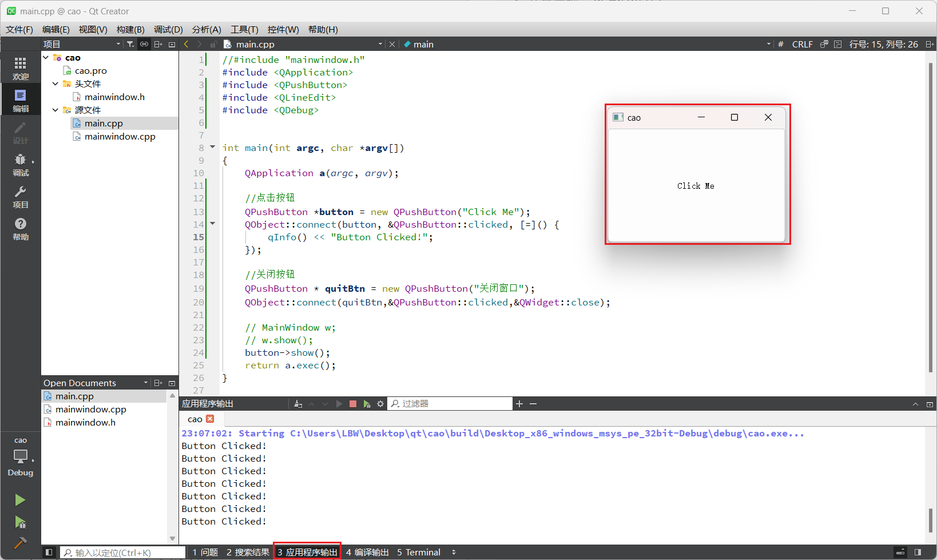Open the 帮助 help mode in sidebar
The height and width of the screenshot is (560, 937).
pyautogui.click(x=21, y=228)
